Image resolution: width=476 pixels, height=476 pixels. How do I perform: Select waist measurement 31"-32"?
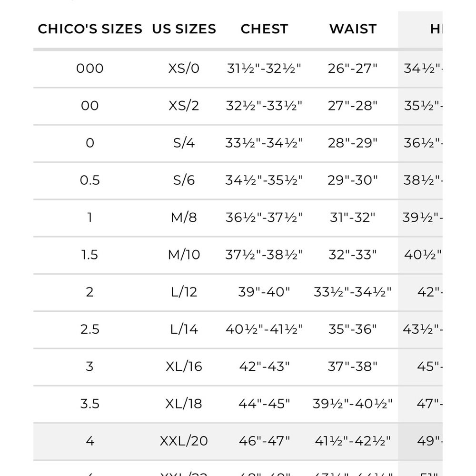353,218
